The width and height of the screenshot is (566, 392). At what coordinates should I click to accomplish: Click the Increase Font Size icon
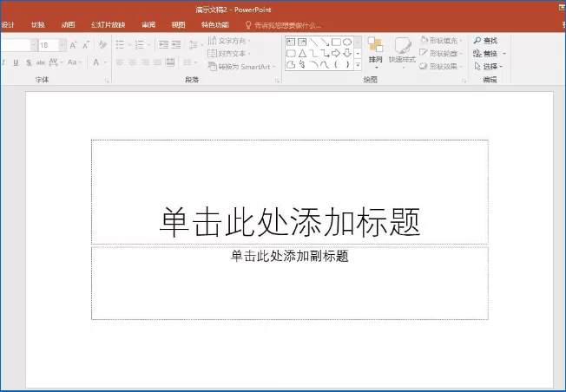point(73,45)
